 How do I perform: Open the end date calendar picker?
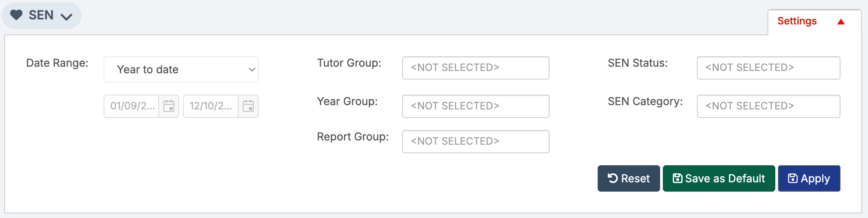click(x=248, y=106)
